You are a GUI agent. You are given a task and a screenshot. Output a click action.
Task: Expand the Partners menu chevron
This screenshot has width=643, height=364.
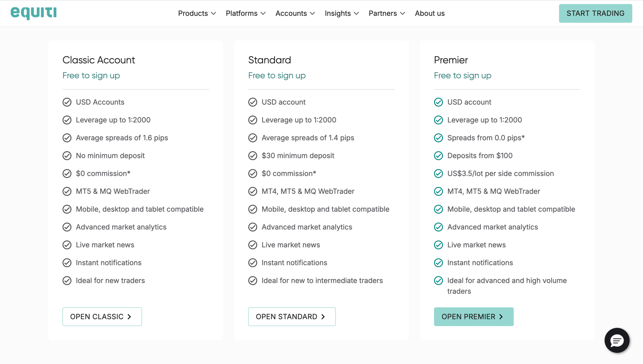click(403, 13)
